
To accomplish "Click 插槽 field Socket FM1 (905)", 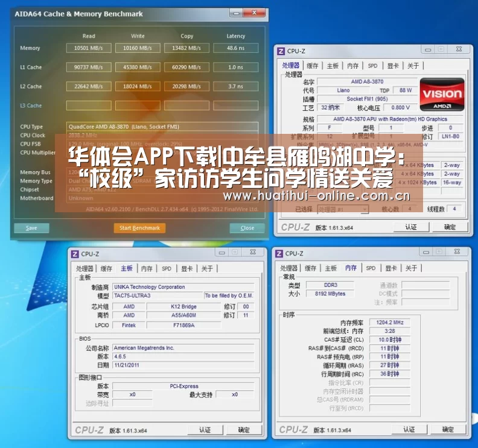I will click(367, 99).
